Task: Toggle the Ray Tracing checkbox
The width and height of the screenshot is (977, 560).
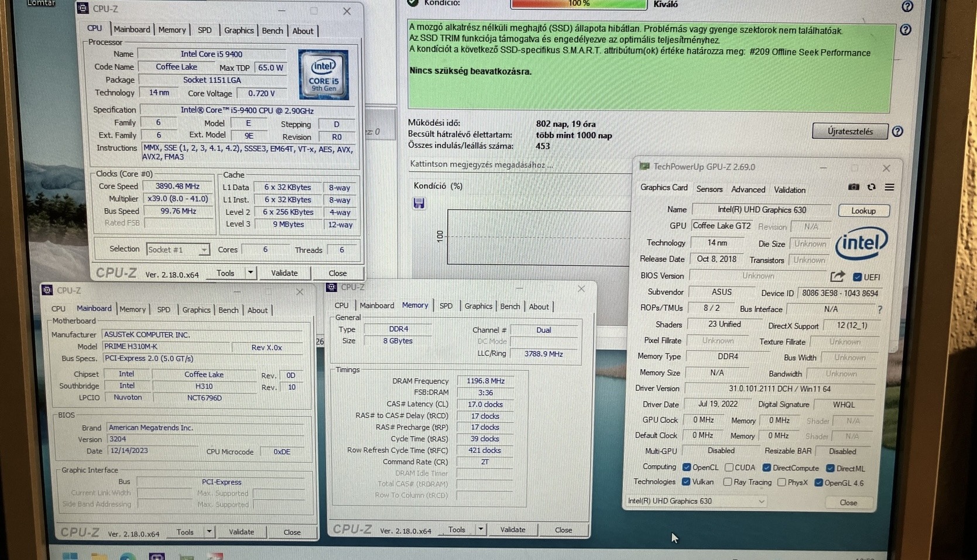Action: click(727, 482)
